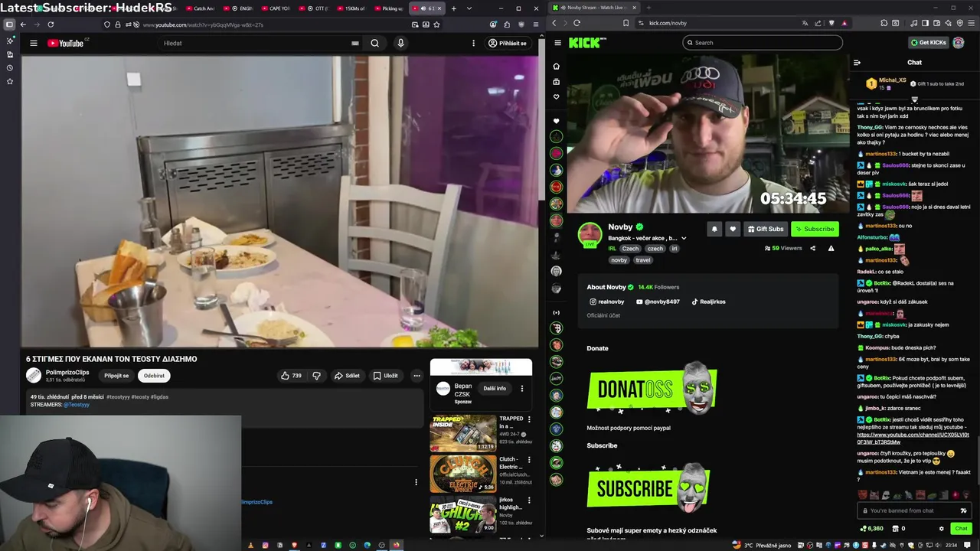Image resolution: width=980 pixels, height=551 pixels.
Task: Sign in to YouTube with Přihlásit se
Action: tap(508, 43)
